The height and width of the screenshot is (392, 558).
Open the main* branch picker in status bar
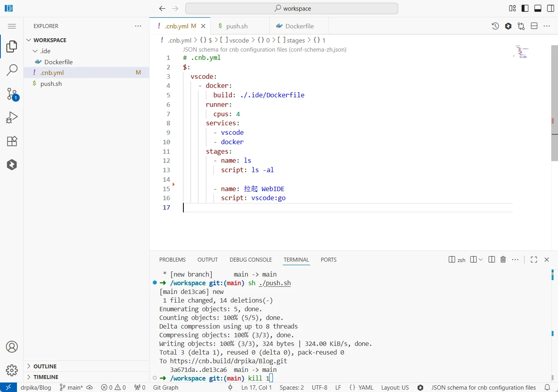[71, 387]
